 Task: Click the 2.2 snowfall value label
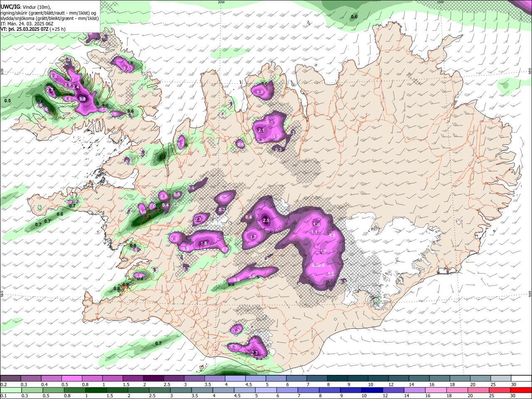[x=198, y=219]
